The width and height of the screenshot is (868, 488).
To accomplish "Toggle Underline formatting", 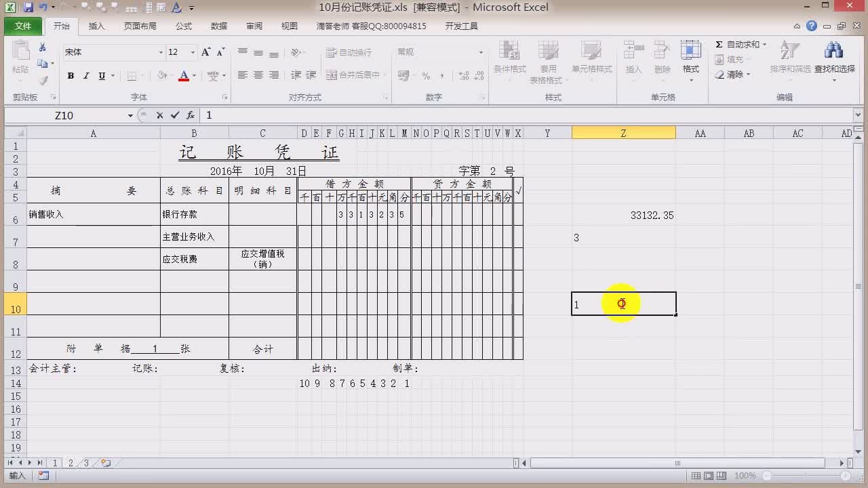I will (102, 76).
